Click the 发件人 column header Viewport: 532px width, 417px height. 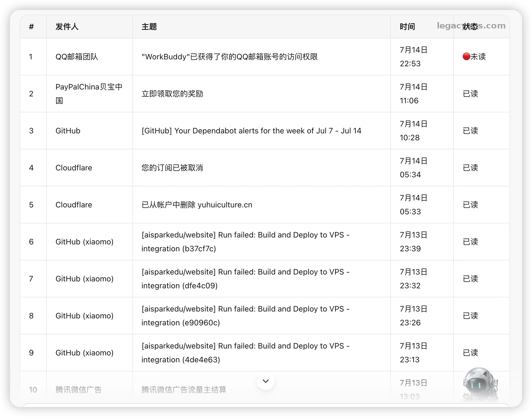click(67, 27)
